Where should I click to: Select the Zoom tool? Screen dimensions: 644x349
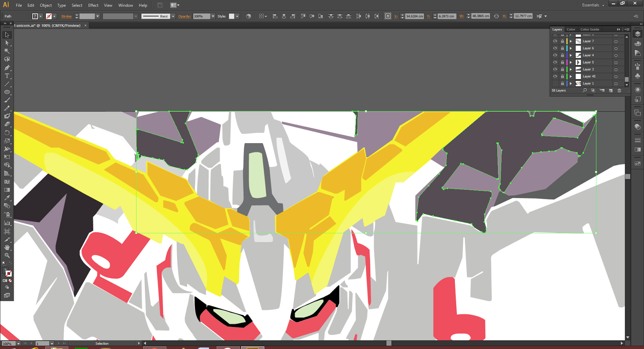coord(7,255)
